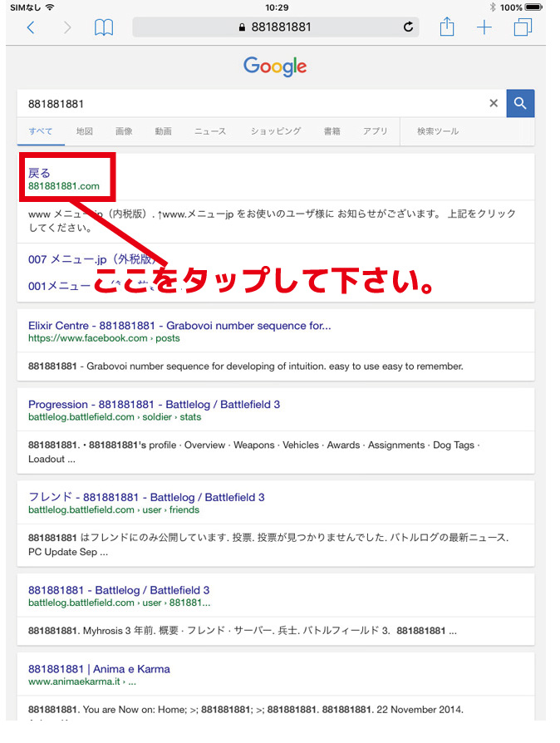560x743 pixels.
Task: Switch to the アプリ tab
Action: [376, 131]
